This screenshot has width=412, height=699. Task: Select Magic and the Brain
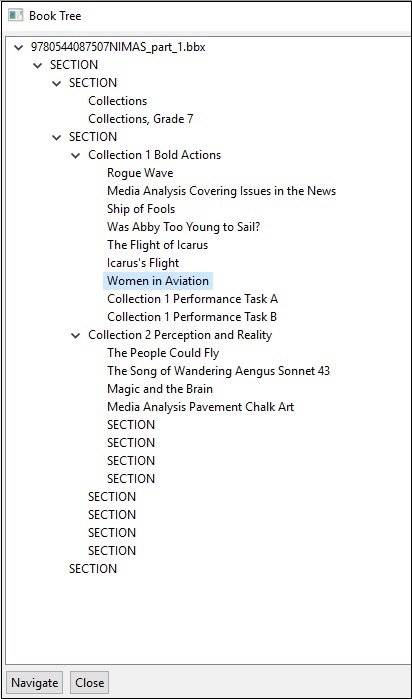[160, 389]
